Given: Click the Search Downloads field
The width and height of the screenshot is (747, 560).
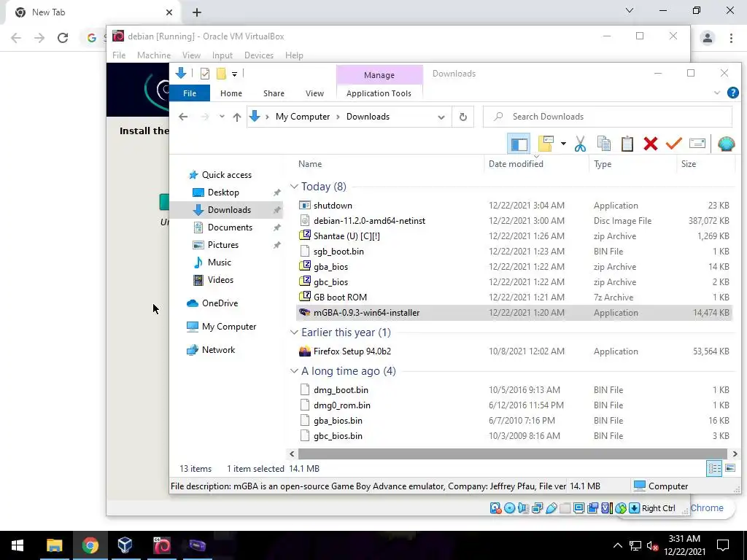Looking at the screenshot, I should click(608, 117).
